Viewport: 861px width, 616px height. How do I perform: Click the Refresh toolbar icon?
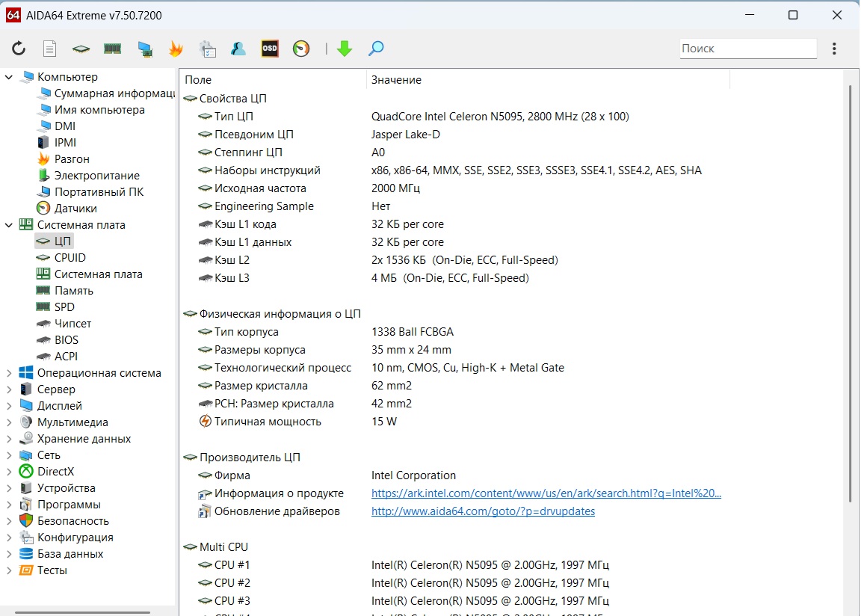point(19,49)
